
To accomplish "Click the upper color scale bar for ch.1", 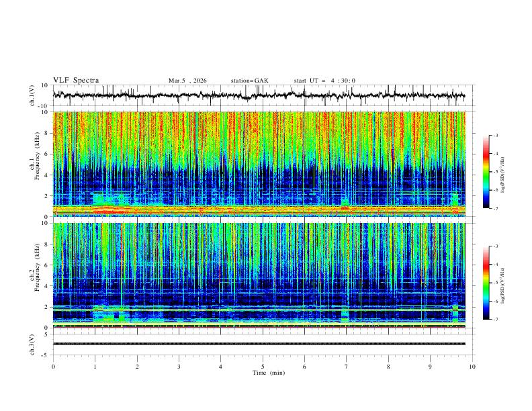I will coord(486,172).
